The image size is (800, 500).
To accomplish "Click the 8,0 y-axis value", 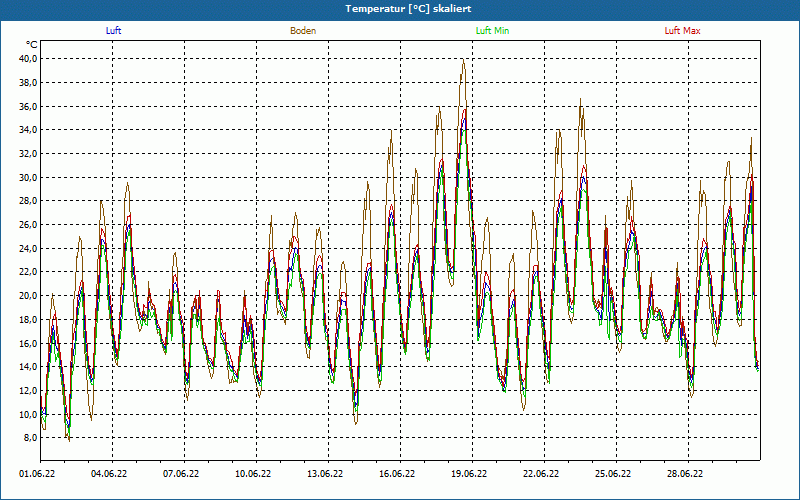I will tap(30, 438).
